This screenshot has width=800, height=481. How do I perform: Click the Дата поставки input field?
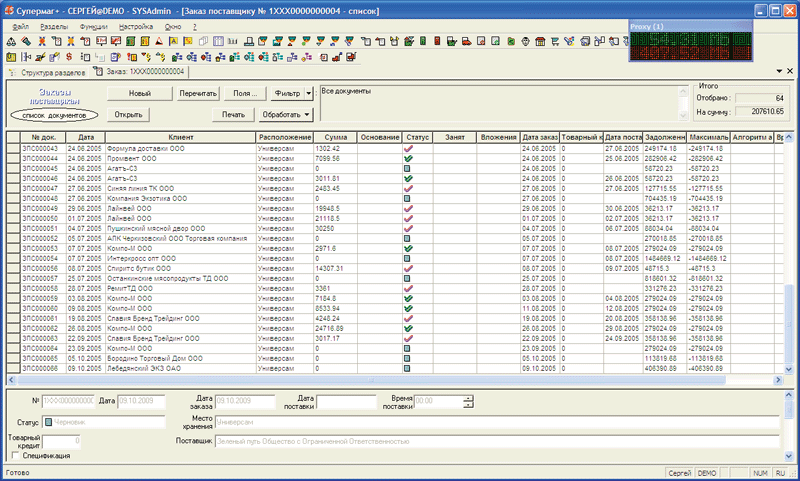click(346, 401)
